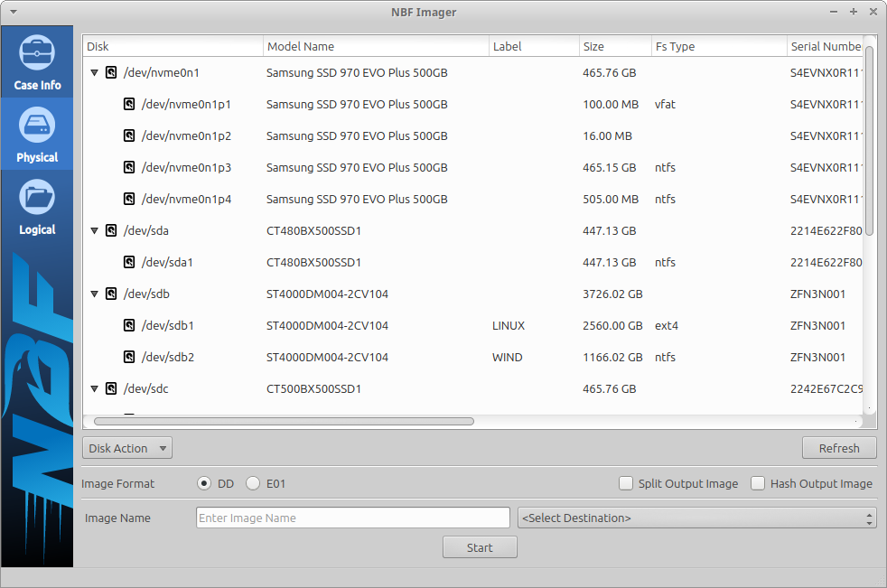Screen dimensions: 887x588
Task: Open the Select Destination combo box
Action: (x=696, y=518)
